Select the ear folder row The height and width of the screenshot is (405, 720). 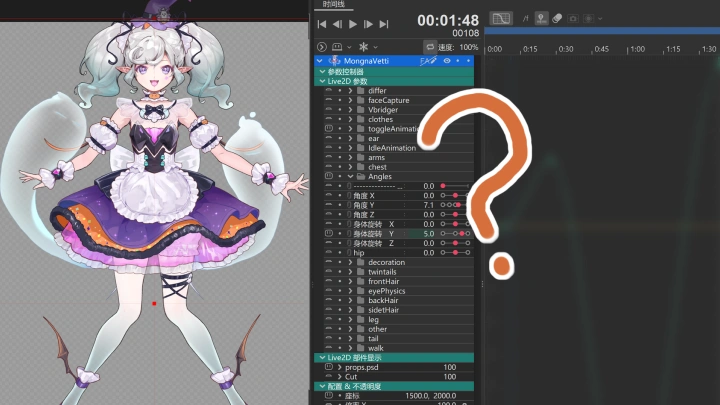tap(399, 138)
